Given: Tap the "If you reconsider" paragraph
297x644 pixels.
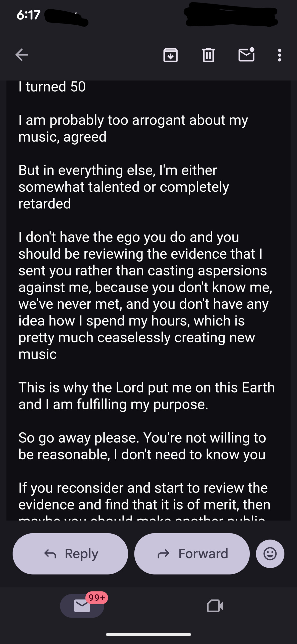Looking at the screenshot, I should coord(144,496).
